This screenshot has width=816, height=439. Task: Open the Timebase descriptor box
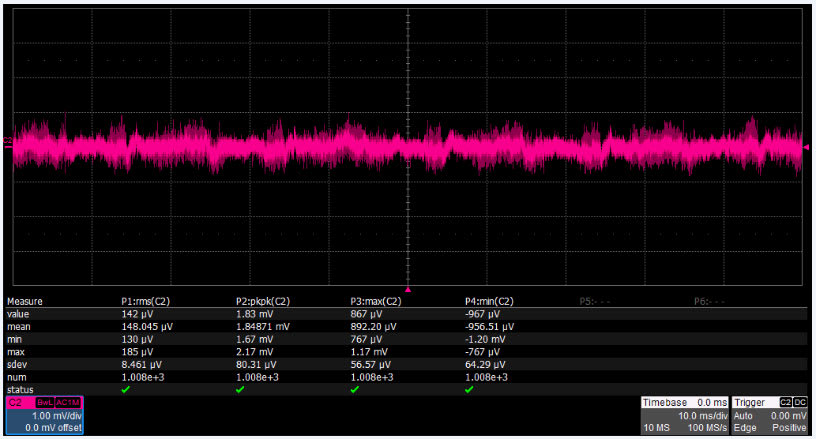684,415
